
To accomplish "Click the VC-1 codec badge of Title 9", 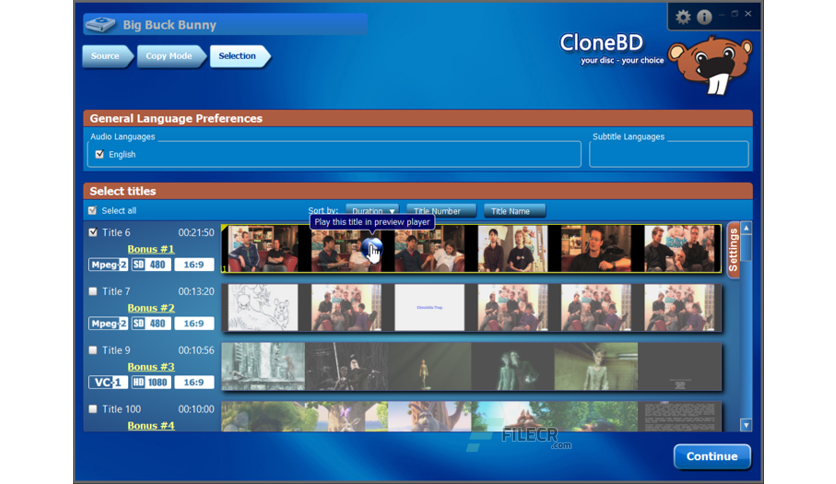I will point(108,382).
